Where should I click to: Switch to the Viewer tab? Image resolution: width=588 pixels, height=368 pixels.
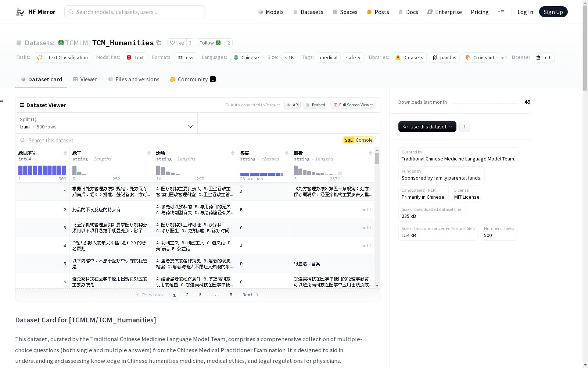85,79
